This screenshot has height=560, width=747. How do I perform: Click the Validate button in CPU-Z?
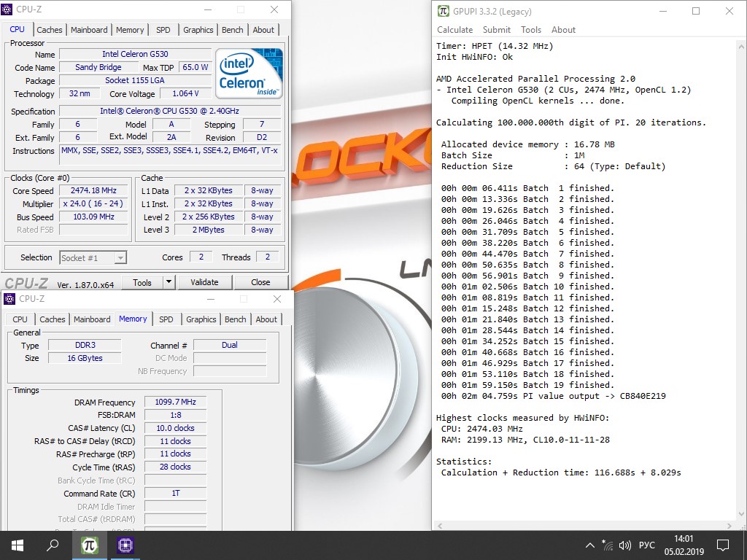[x=204, y=282]
